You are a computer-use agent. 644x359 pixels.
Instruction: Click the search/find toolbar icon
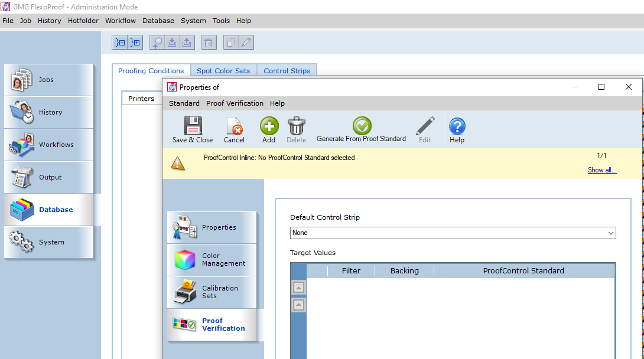(157, 43)
